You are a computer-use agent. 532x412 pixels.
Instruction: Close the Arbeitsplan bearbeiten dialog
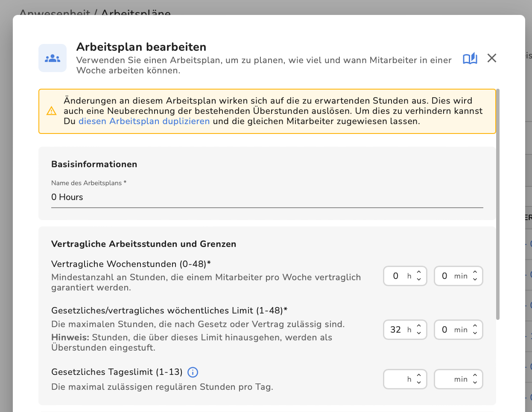click(x=492, y=58)
